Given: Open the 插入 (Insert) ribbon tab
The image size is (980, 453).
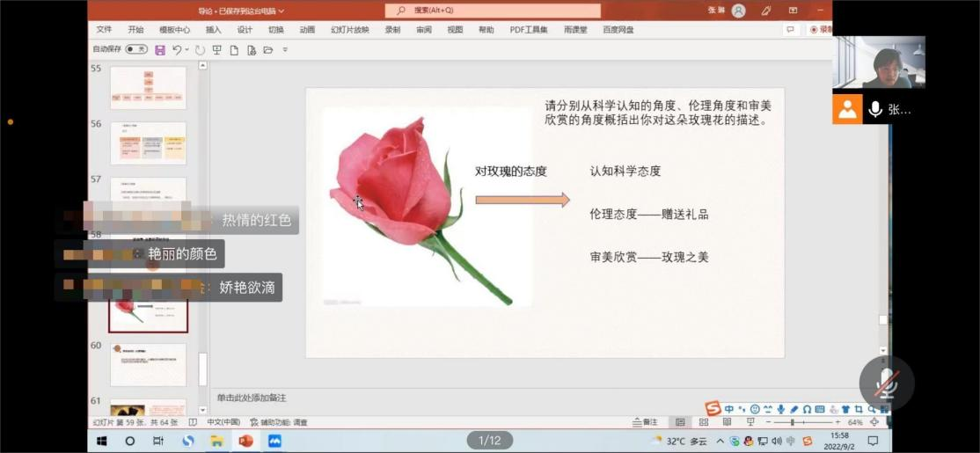Looking at the screenshot, I should [x=213, y=30].
